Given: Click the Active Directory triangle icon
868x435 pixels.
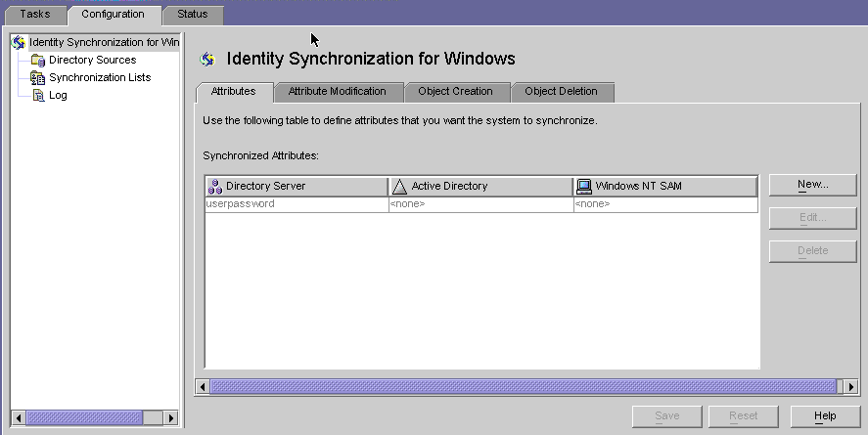Looking at the screenshot, I should [399, 187].
